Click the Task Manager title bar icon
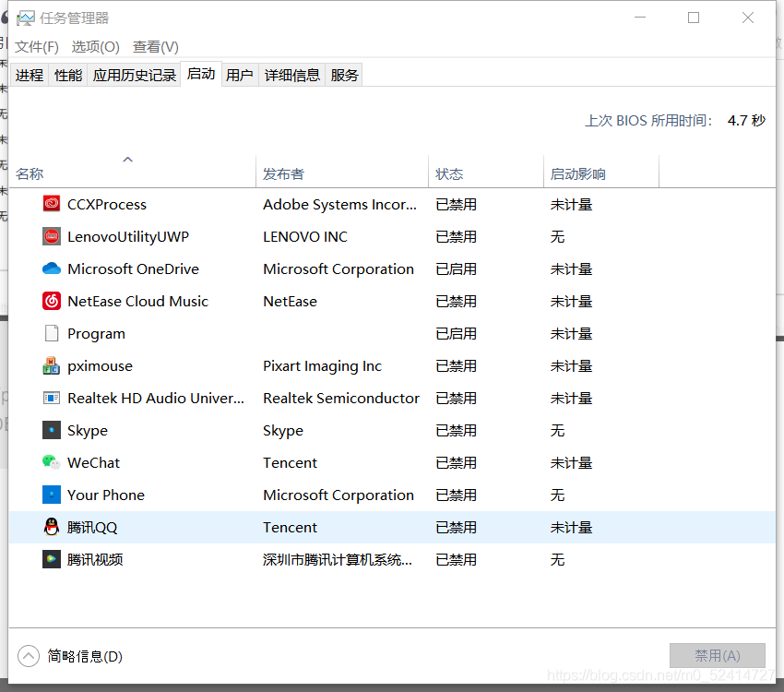Image resolution: width=784 pixels, height=692 pixels. pyautogui.click(x=26, y=18)
